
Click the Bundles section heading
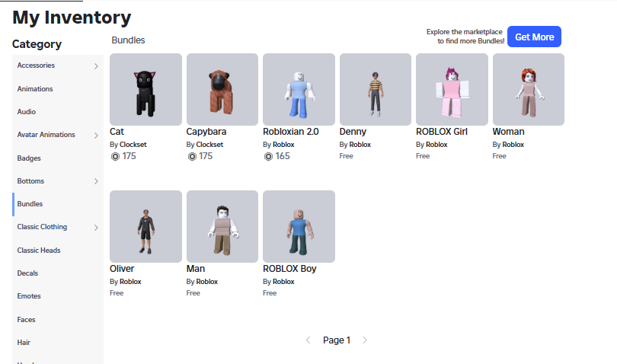pos(128,40)
